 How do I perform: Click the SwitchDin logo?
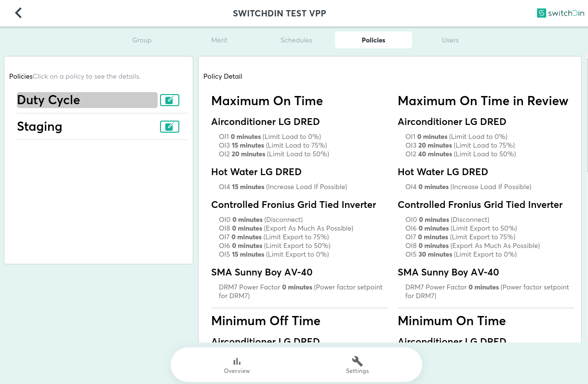(x=561, y=13)
